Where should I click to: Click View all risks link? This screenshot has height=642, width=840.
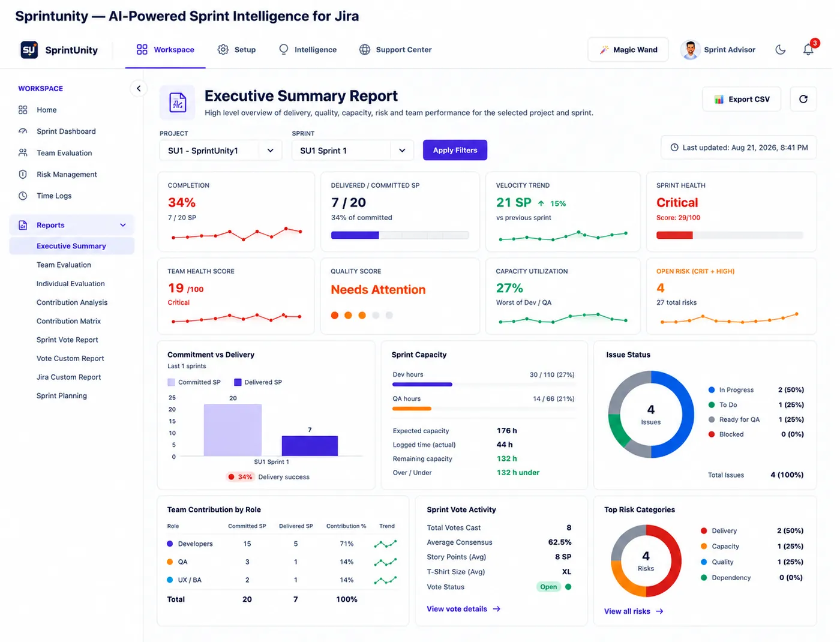click(x=634, y=611)
